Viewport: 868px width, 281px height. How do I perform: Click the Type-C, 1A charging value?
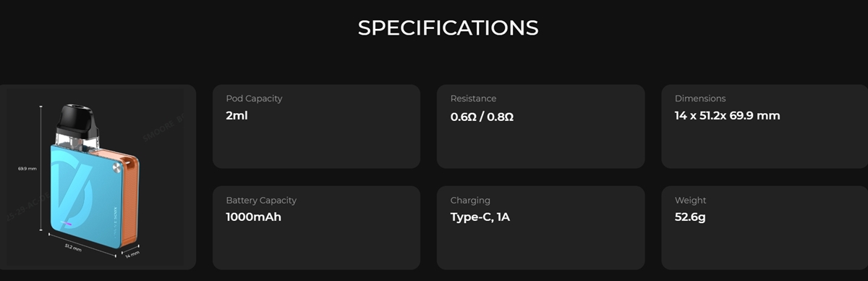(480, 217)
